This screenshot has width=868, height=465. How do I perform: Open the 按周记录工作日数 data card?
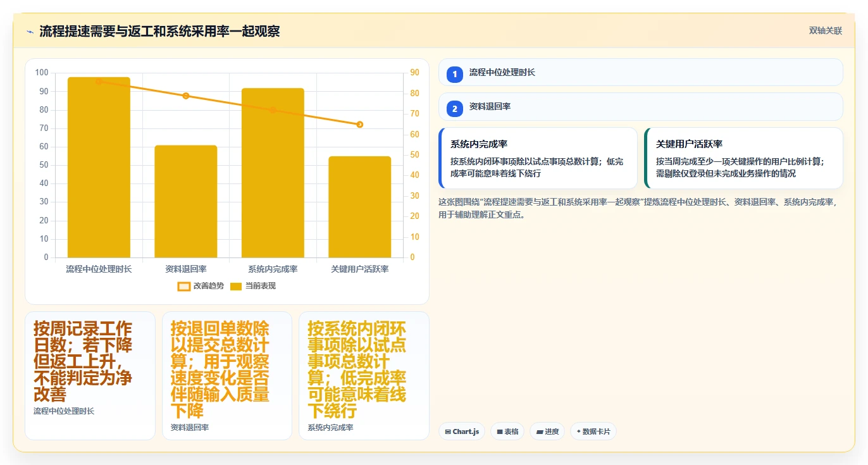90,376
